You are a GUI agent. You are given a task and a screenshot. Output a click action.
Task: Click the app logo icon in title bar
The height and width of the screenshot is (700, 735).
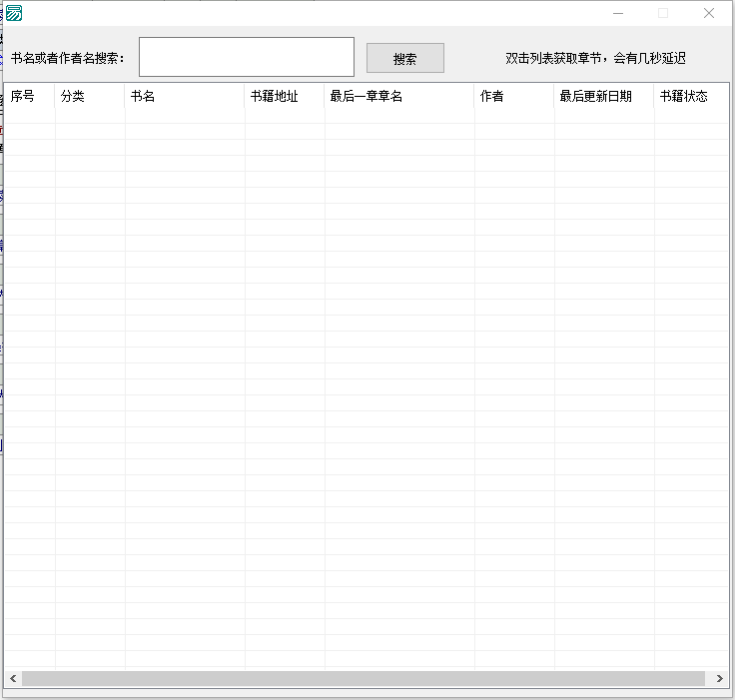[14, 13]
